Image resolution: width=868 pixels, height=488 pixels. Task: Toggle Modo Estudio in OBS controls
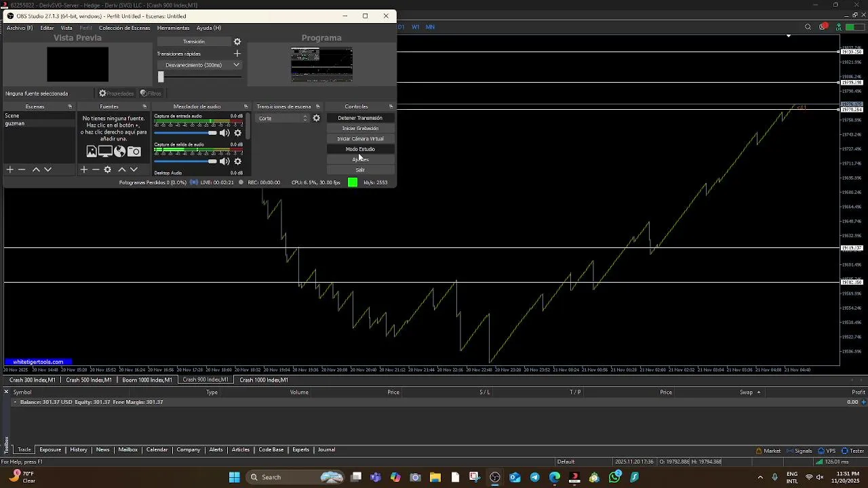click(x=360, y=149)
